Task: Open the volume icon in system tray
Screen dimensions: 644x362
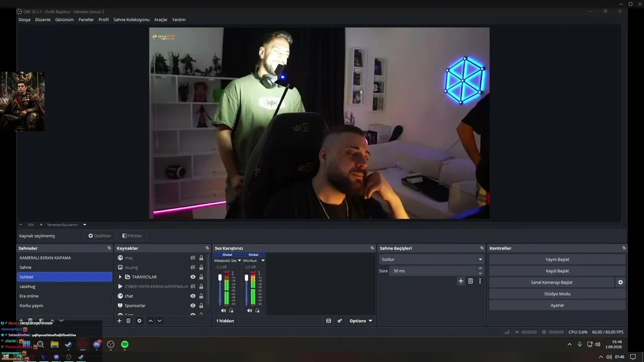Action: [x=598, y=344]
